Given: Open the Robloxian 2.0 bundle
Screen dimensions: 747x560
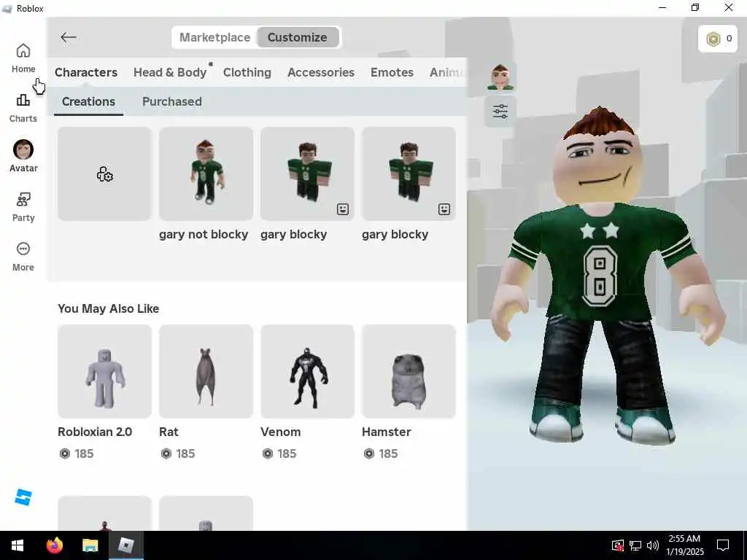Looking at the screenshot, I should [104, 371].
